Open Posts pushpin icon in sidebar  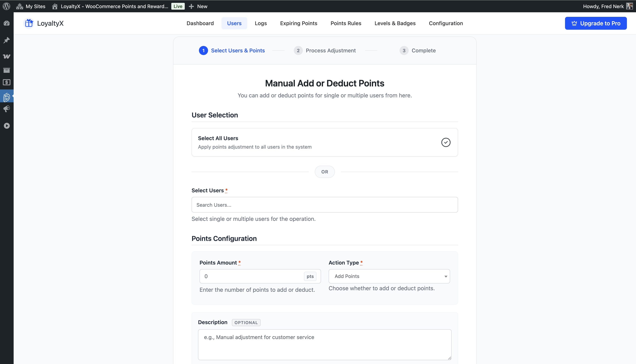(x=6, y=40)
